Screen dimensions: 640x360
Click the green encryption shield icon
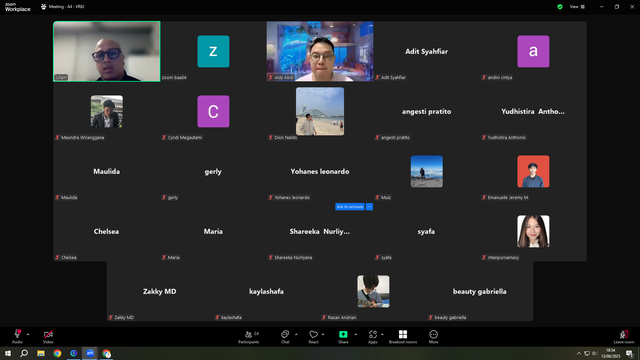tap(560, 7)
